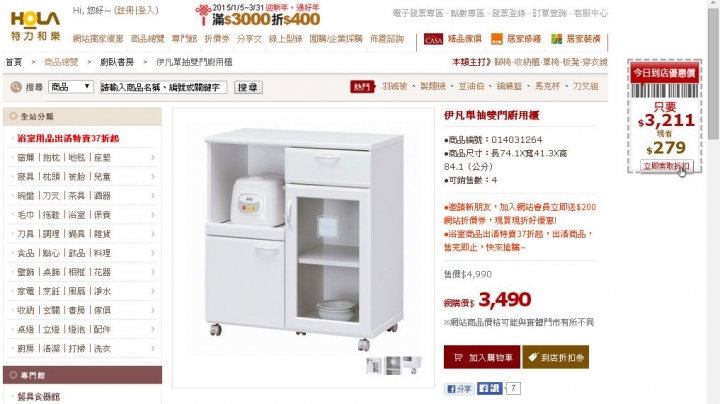Open the 居家修繕 orange icon link
This screenshot has height=404, width=720.
pyautogui.click(x=497, y=39)
